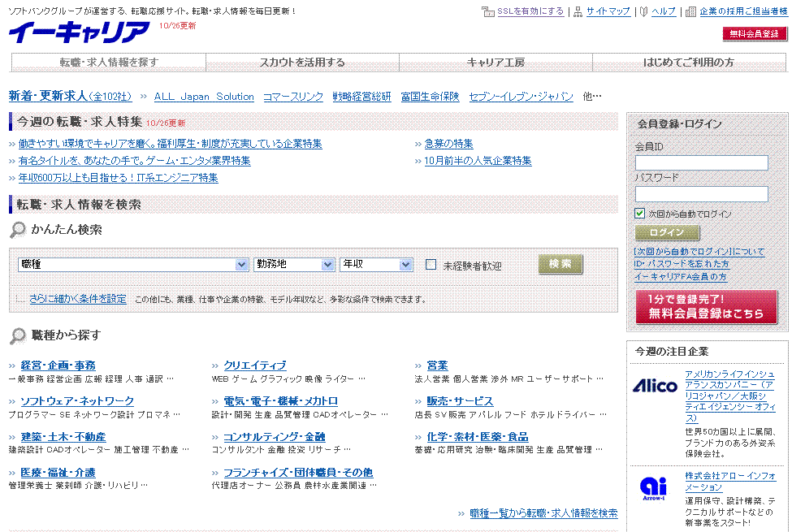Click the 1分で登録完了 registration banner
Image resolution: width=792 pixels, height=532 pixels.
click(x=706, y=307)
